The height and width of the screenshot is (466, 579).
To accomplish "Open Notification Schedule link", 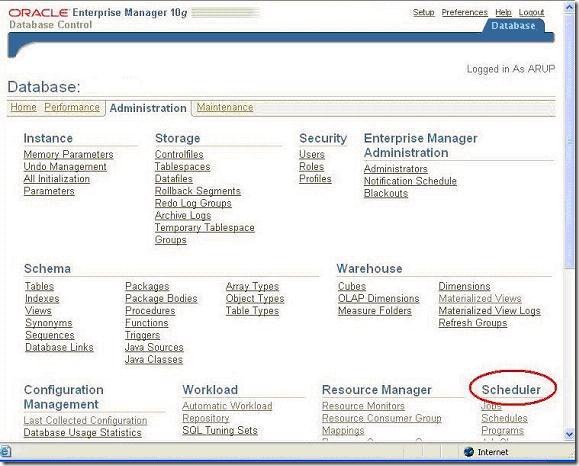I will click(x=410, y=181).
